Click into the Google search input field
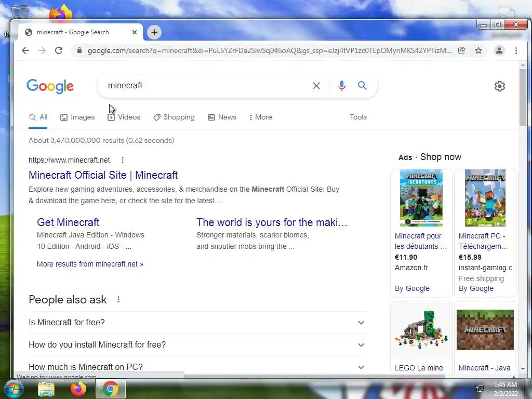The height and width of the screenshot is (399, 532). pos(207,86)
